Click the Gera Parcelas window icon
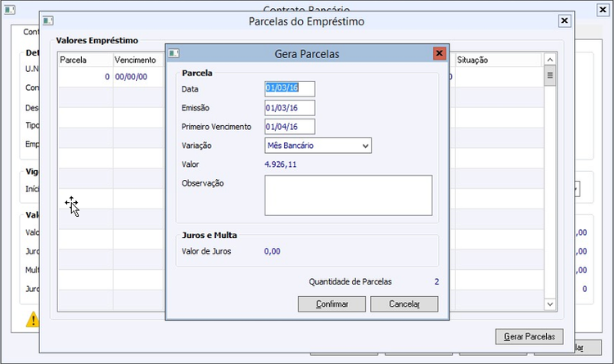614x364 pixels. click(174, 54)
